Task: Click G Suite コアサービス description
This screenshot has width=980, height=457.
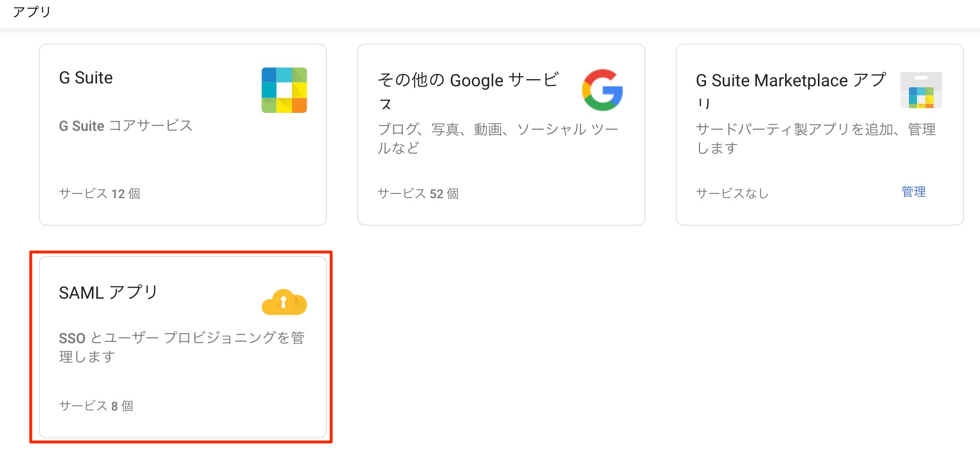Action: (x=126, y=126)
